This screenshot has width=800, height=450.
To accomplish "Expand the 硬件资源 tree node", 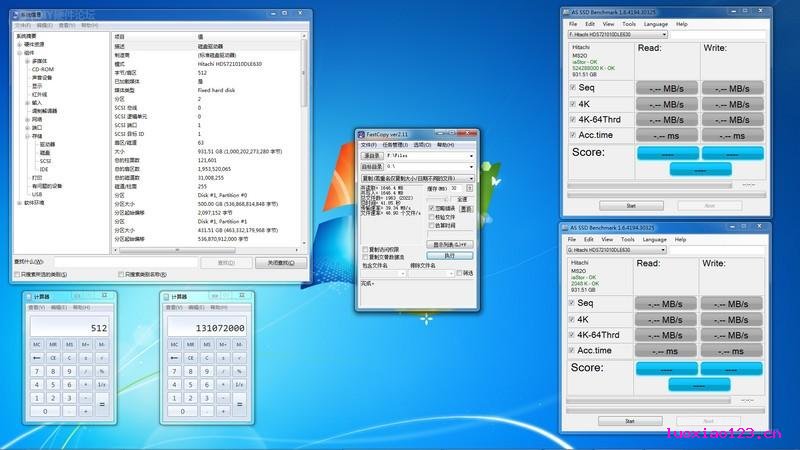I will pyautogui.click(x=20, y=44).
